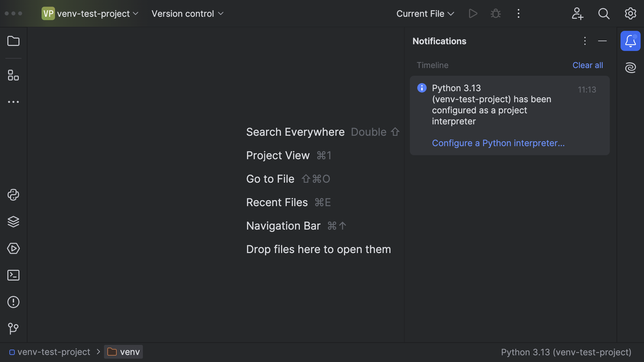Open the IDE Settings gear
The height and width of the screenshot is (362, 644).
coord(630,13)
